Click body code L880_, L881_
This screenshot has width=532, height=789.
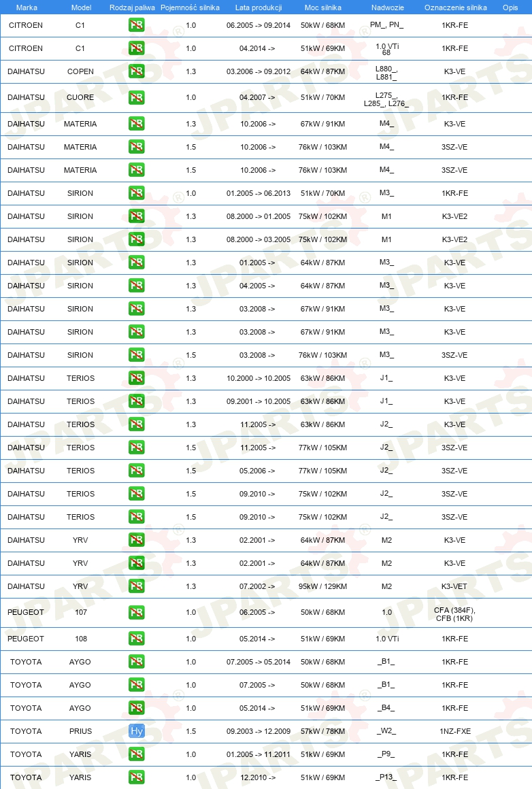coord(386,73)
